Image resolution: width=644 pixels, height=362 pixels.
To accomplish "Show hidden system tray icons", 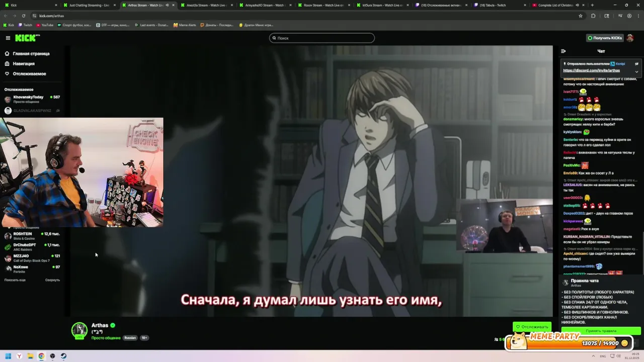I will (x=594, y=356).
